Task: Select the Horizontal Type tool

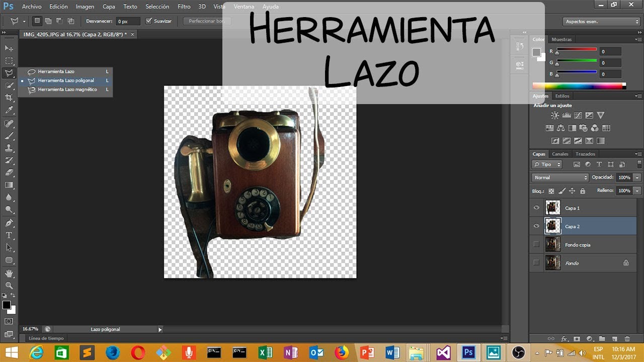Action: pos(9,235)
